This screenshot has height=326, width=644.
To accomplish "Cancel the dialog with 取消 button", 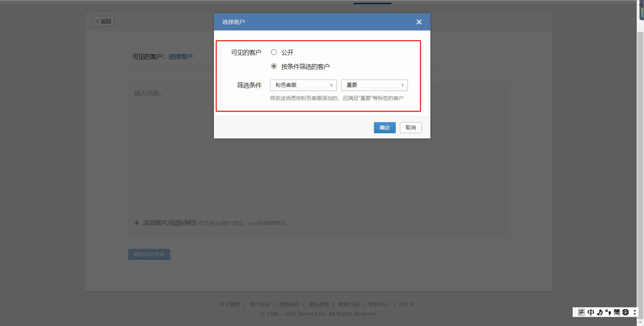I will click(411, 128).
